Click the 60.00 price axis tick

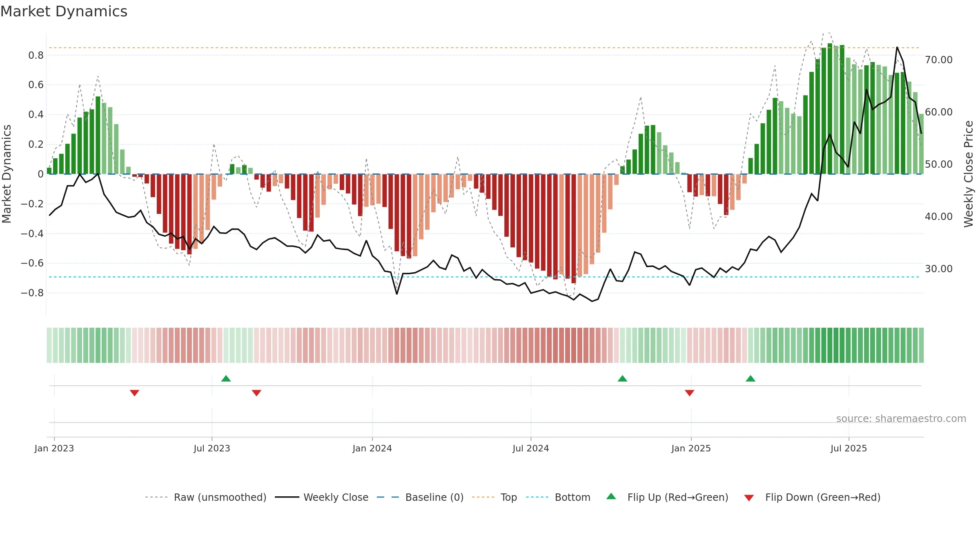939,112
